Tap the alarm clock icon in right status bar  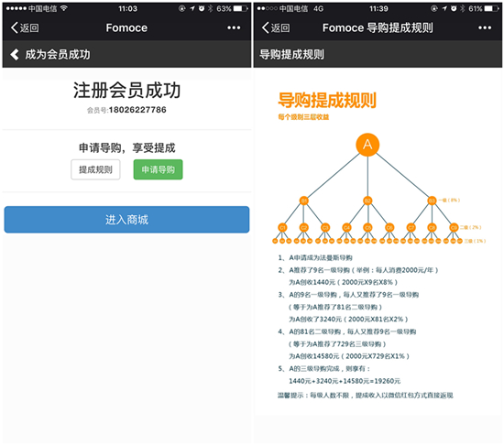tap(454, 8)
